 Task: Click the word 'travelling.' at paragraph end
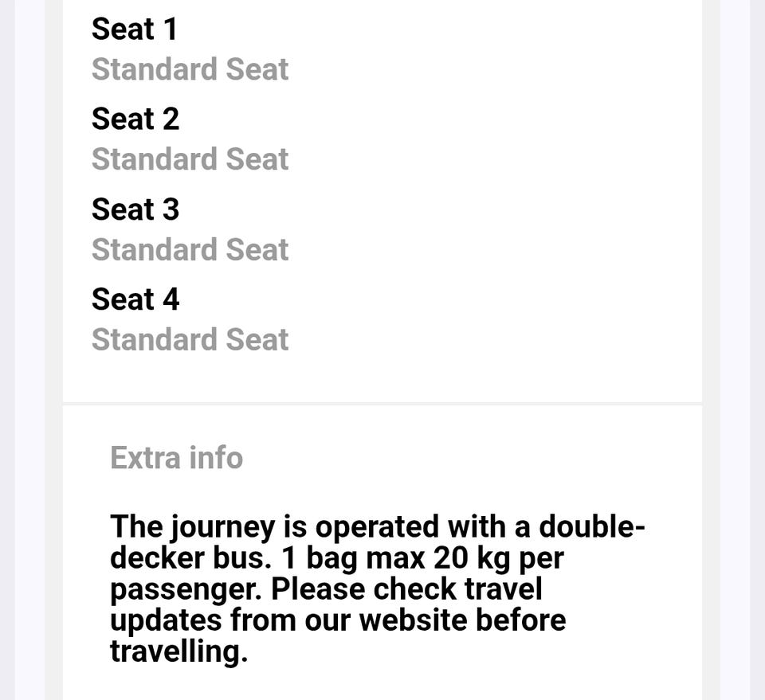(178, 651)
